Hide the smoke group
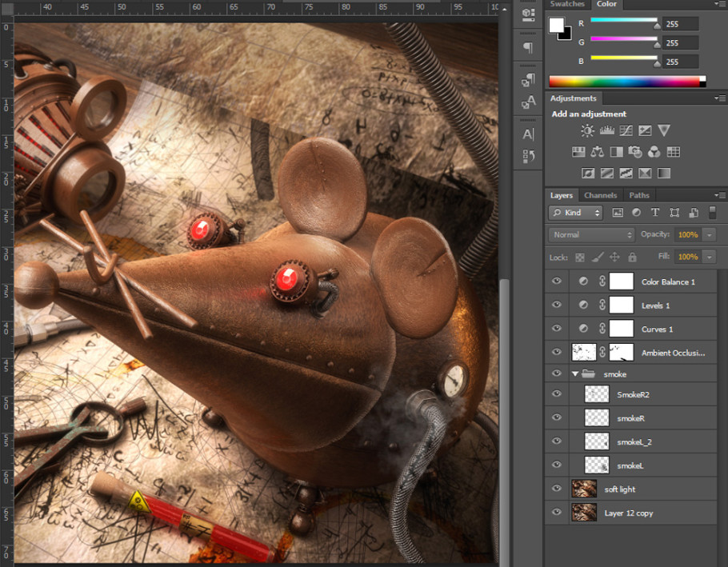Image resolution: width=728 pixels, height=567 pixels. (x=557, y=373)
